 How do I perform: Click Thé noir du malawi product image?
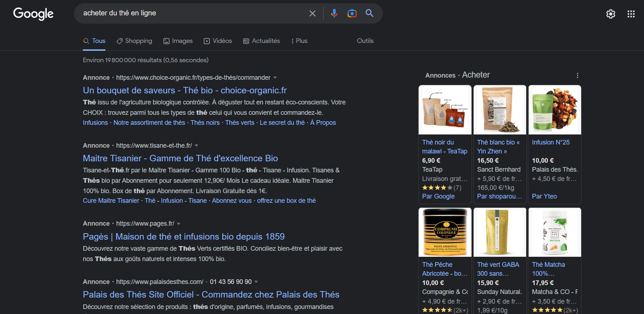click(x=445, y=110)
